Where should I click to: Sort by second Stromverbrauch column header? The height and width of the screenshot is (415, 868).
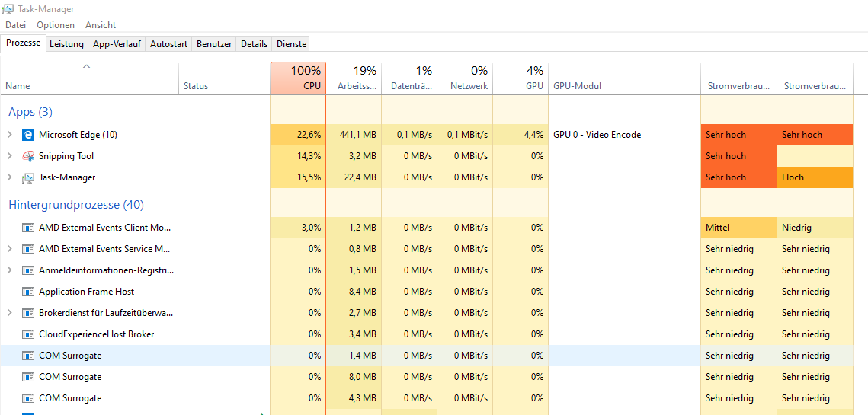coord(815,78)
